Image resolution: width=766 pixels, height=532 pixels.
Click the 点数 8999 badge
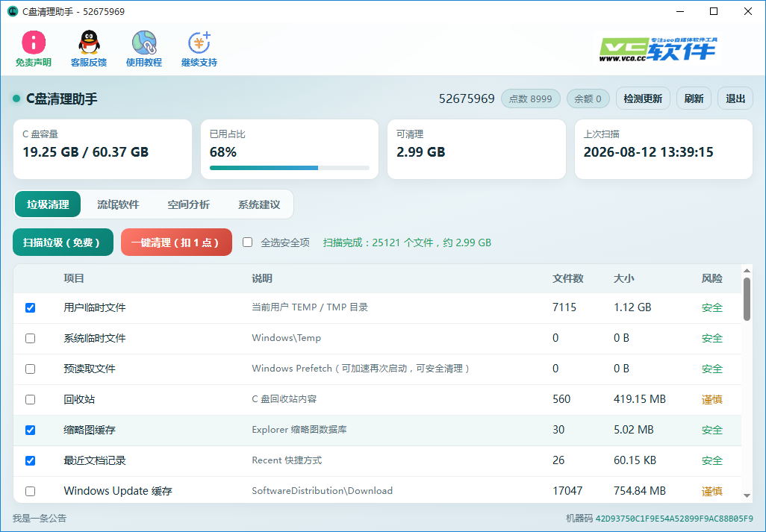[531, 98]
